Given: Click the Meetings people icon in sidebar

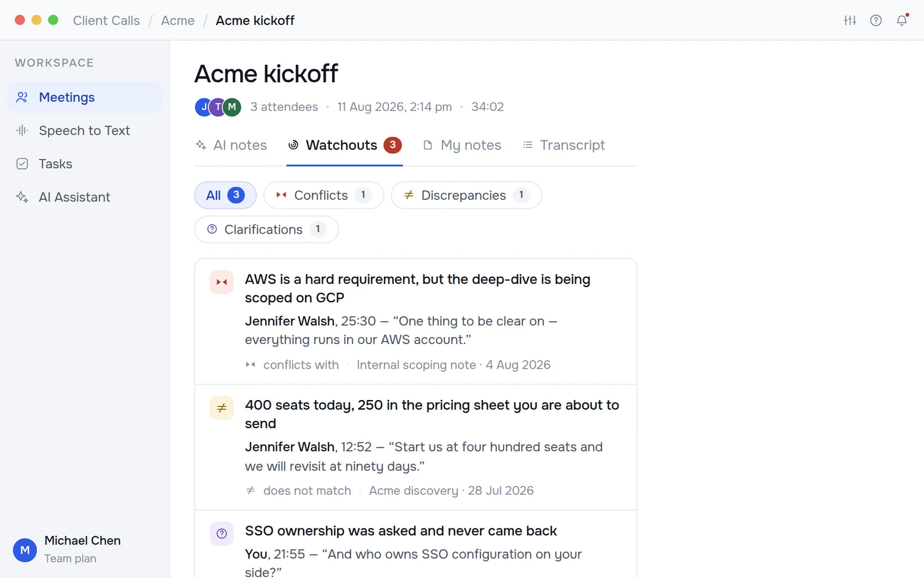Looking at the screenshot, I should pos(22,97).
